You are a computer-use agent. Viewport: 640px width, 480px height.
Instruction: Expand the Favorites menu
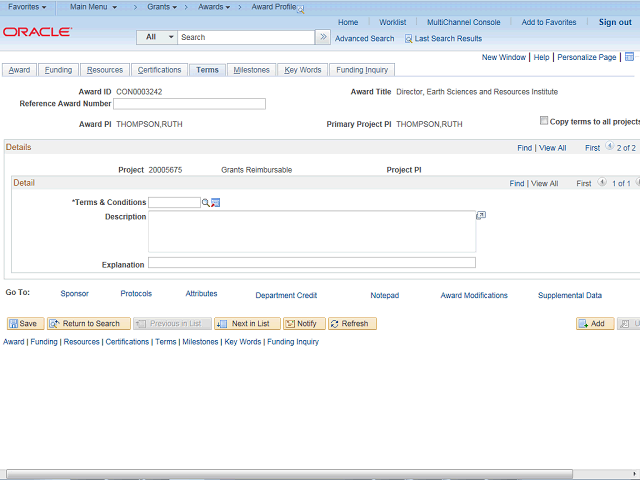pyautogui.click(x=27, y=7)
